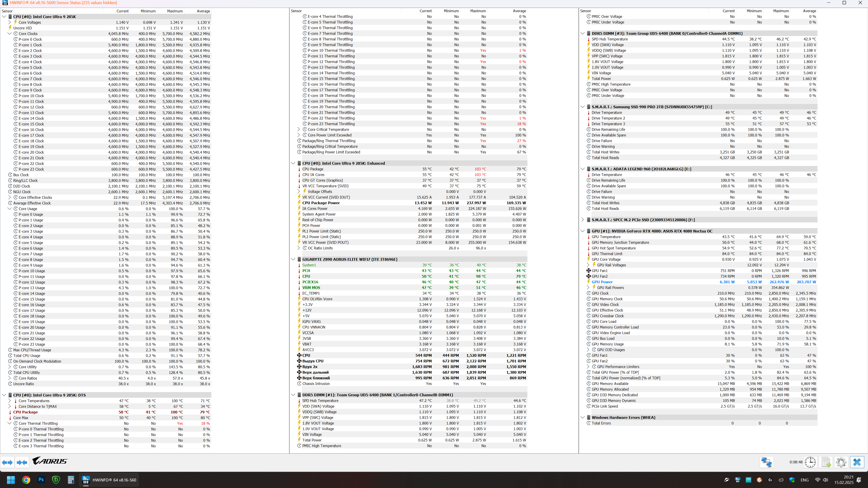Click the Maximum column header in left panel
The width and height of the screenshot is (868, 488).
tap(175, 11)
